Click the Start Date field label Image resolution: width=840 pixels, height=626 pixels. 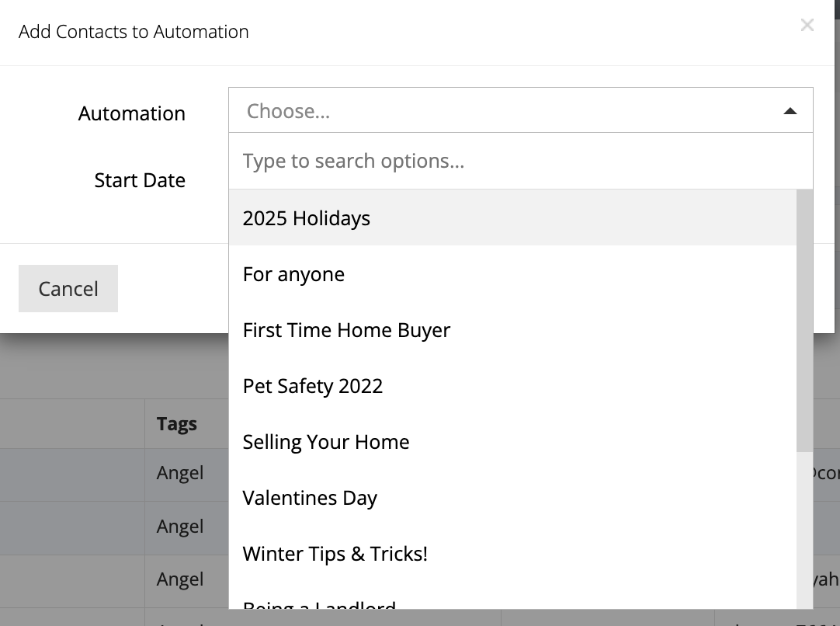coord(140,180)
